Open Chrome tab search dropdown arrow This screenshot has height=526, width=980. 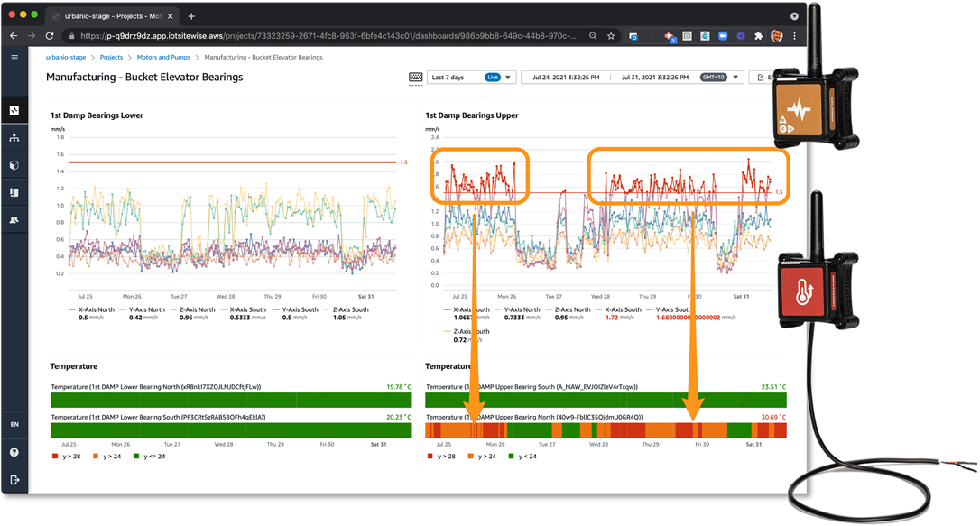794,16
